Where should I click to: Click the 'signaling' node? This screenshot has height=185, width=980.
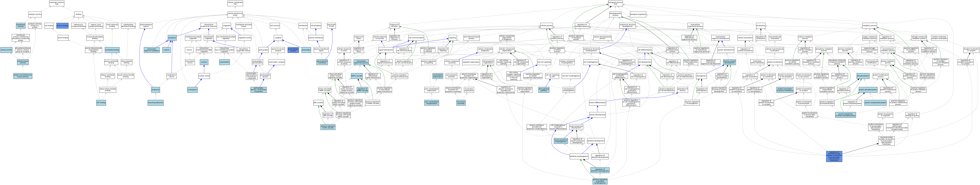(453, 38)
